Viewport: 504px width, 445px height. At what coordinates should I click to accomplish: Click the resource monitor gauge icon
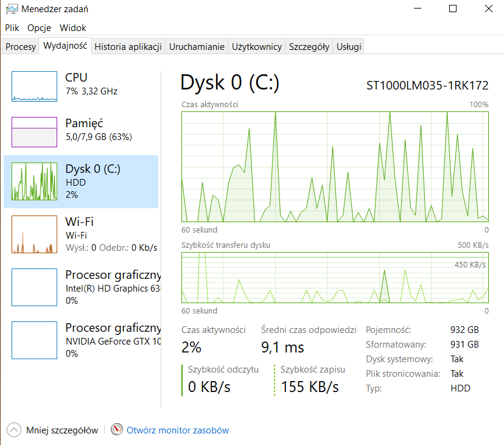117,429
